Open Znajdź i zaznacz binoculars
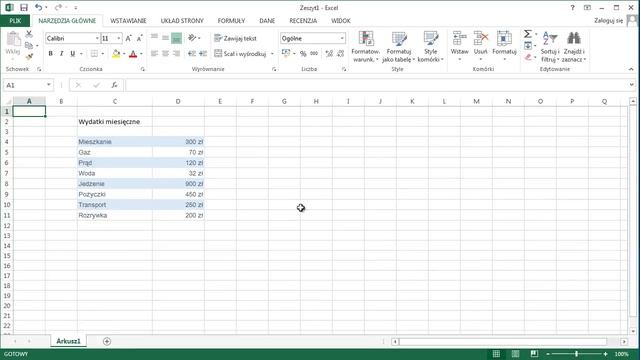Screen dimensions: 640x360 click(574, 47)
